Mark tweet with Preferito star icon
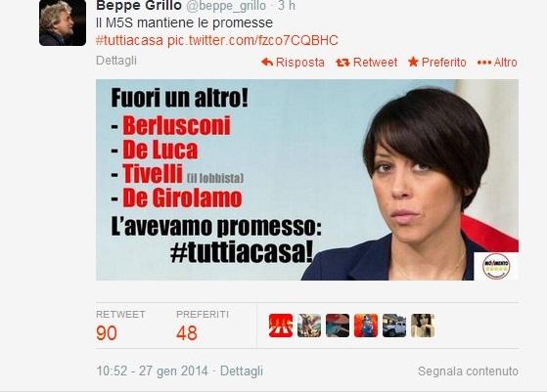The width and height of the screenshot is (547, 392). pyautogui.click(x=413, y=62)
